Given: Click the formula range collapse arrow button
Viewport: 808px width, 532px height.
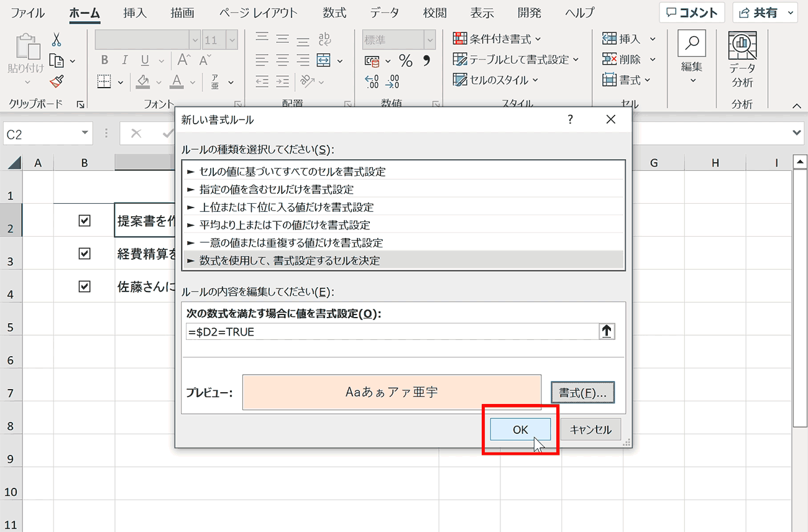Looking at the screenshot, I should (607, 332).
